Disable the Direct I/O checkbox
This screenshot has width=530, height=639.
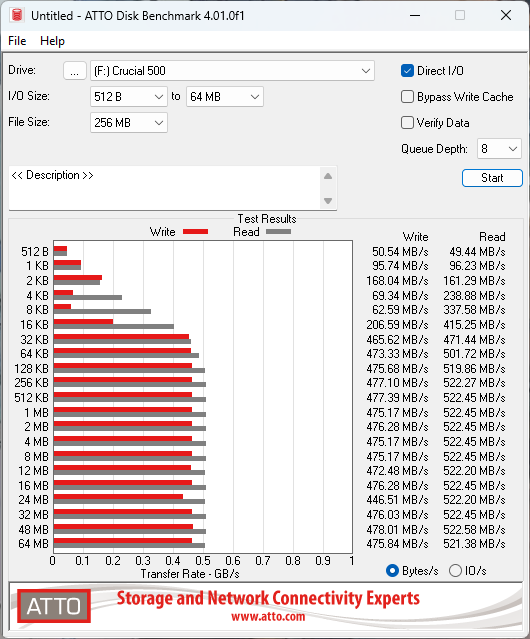pyautogui.click(x=407, y=71)
